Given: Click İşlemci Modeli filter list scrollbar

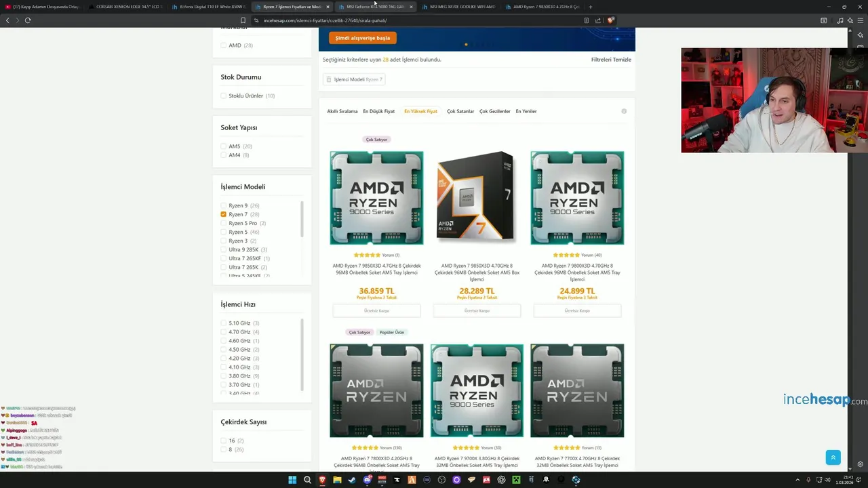Looking at the screenshot, I should point(302,220).
